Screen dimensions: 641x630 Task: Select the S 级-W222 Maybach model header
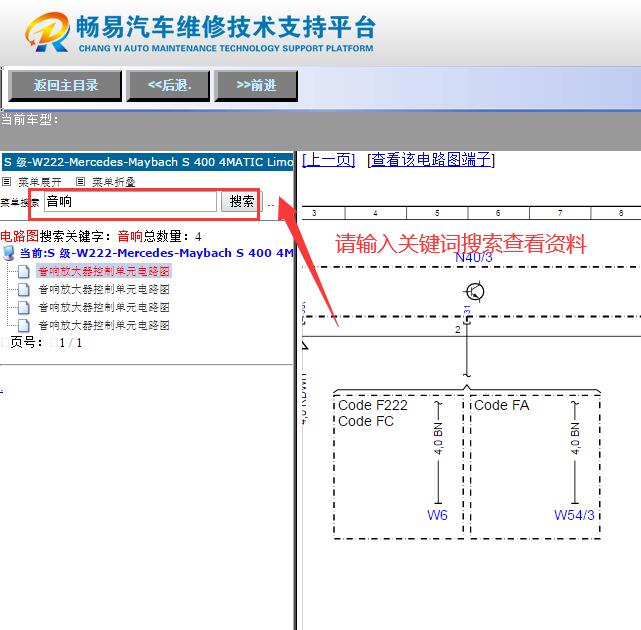147,162
